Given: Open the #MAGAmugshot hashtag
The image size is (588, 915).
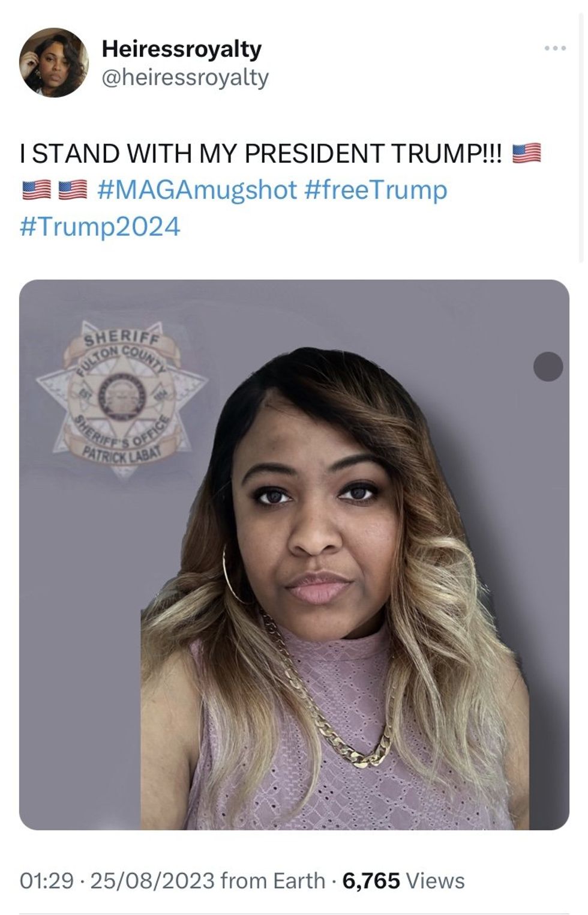Looking at the screenshot, I should (196, 190).
